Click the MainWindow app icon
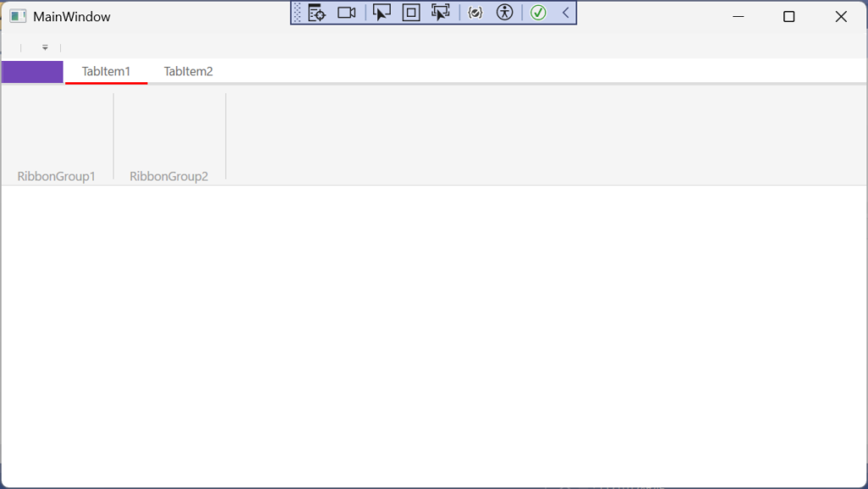The width and height of the screenshot is (868, 489). click(18, 17)
